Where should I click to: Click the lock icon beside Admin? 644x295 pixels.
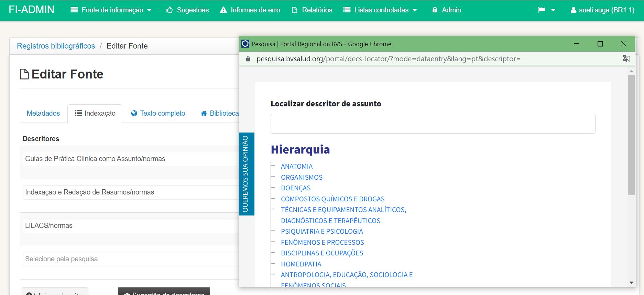tap(435, 10)
